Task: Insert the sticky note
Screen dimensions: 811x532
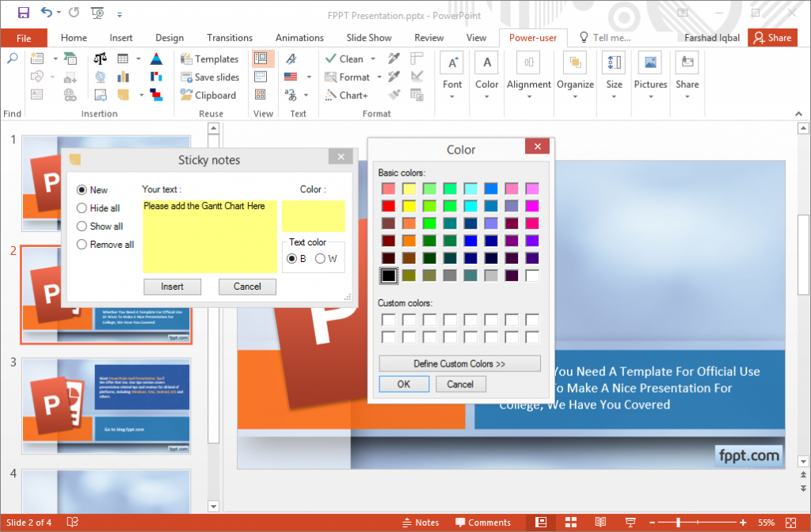Action: point(172,287)
